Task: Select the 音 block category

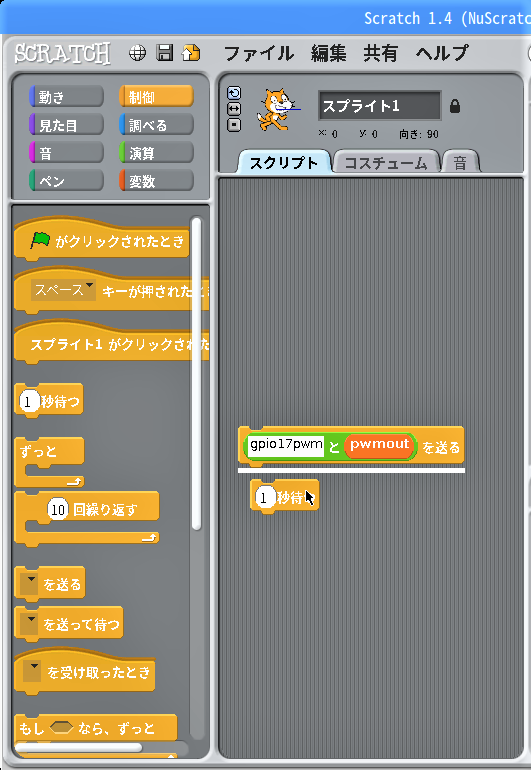Action: (66, 153)
